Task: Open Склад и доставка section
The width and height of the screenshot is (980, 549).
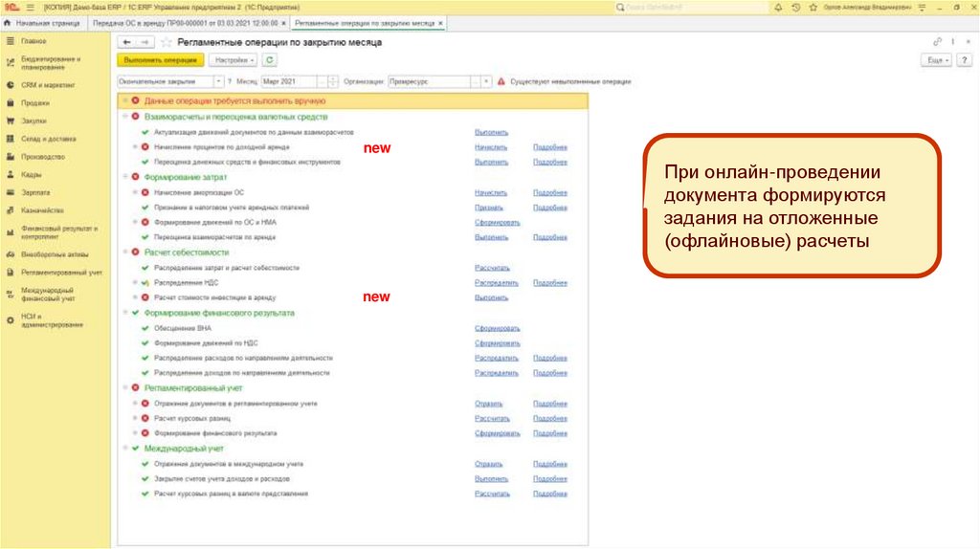Action: [48, 139]
